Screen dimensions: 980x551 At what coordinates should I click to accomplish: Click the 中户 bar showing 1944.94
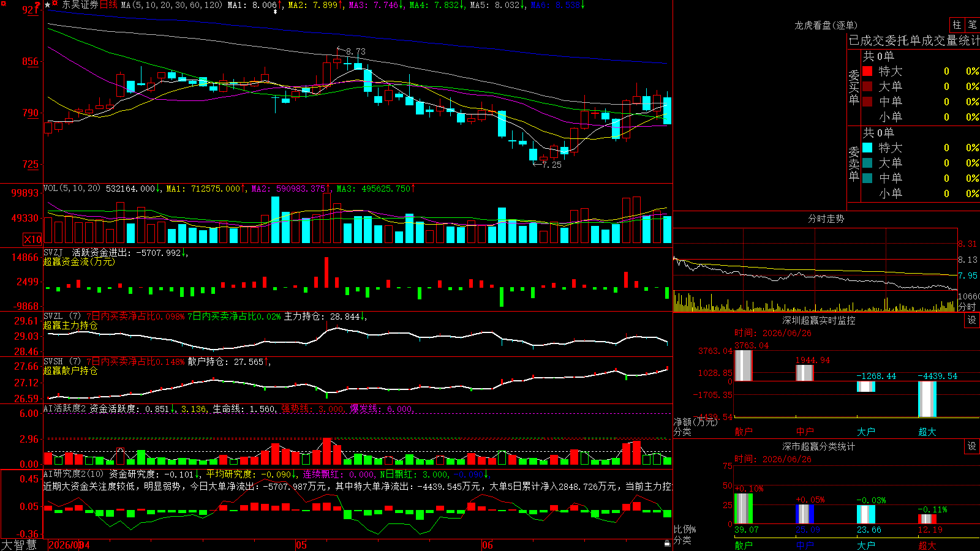[x=805, y=373]
